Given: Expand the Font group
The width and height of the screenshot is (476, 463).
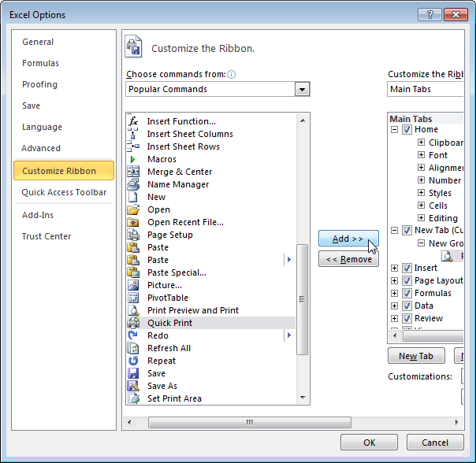Looking at the screenshot, I should [421, 155].
